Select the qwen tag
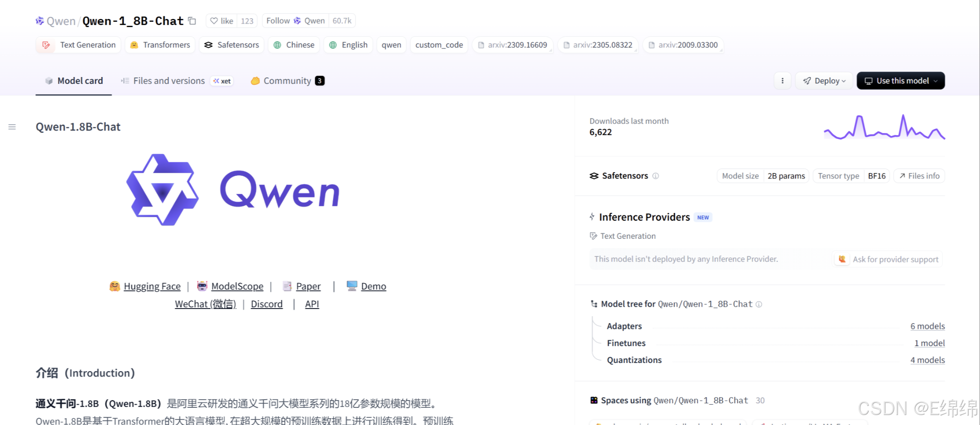Image resolution: width=980 pixels, height=425 pixels. coord(391,45)
